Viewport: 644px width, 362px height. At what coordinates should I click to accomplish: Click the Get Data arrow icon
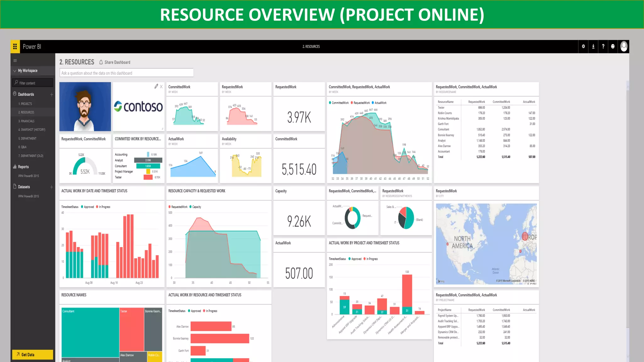[x=18, y=354]
